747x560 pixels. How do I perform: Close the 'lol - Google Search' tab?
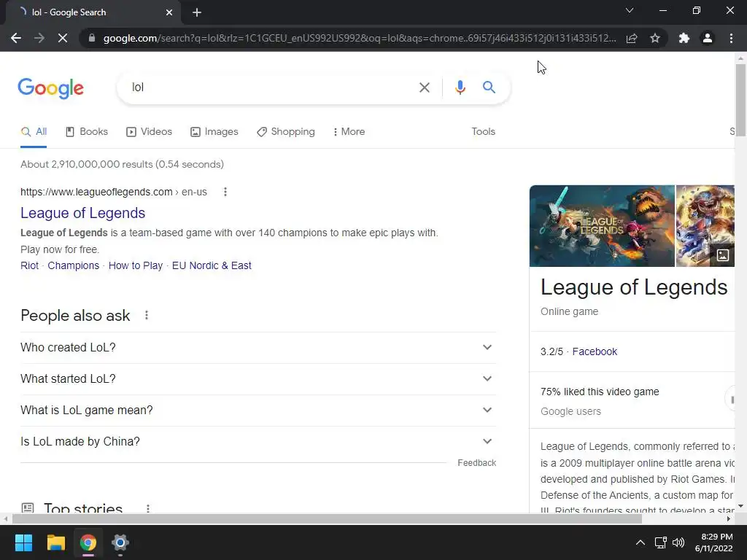point(169,12)
